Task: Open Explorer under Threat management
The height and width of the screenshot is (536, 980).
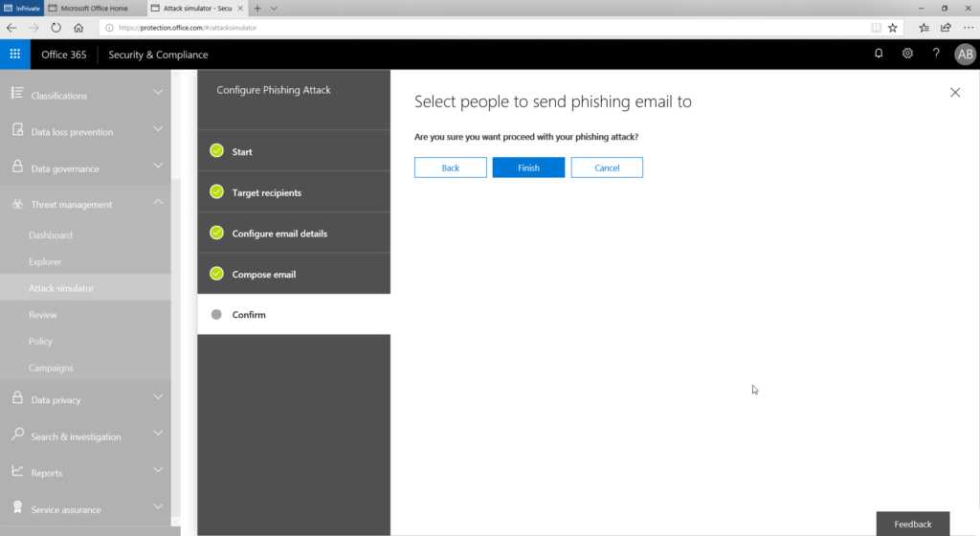Action: 45,261
